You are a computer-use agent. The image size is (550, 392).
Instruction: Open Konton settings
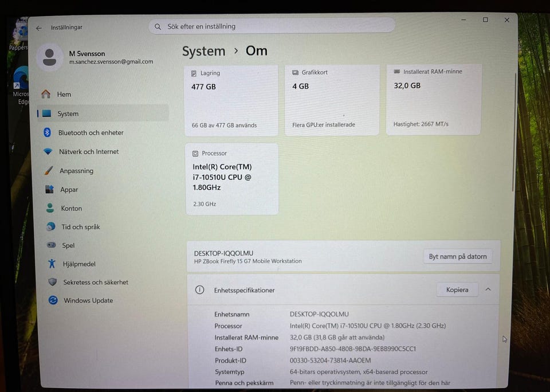pos(105,208)
